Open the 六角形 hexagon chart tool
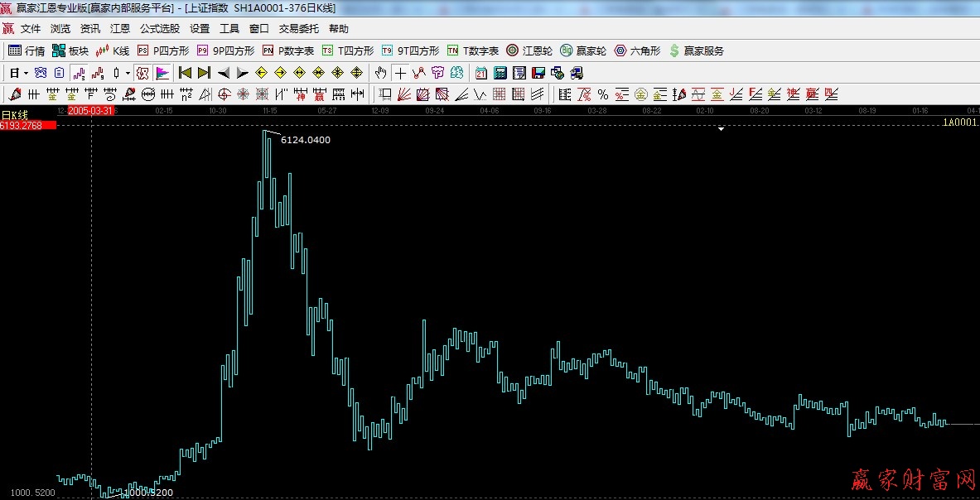 click(x=637, y=50)
